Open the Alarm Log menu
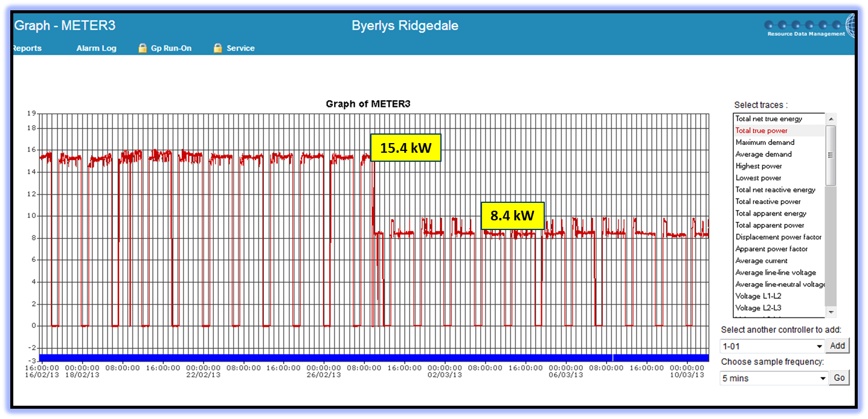The image size is (868, 419). tap(97, 48)
